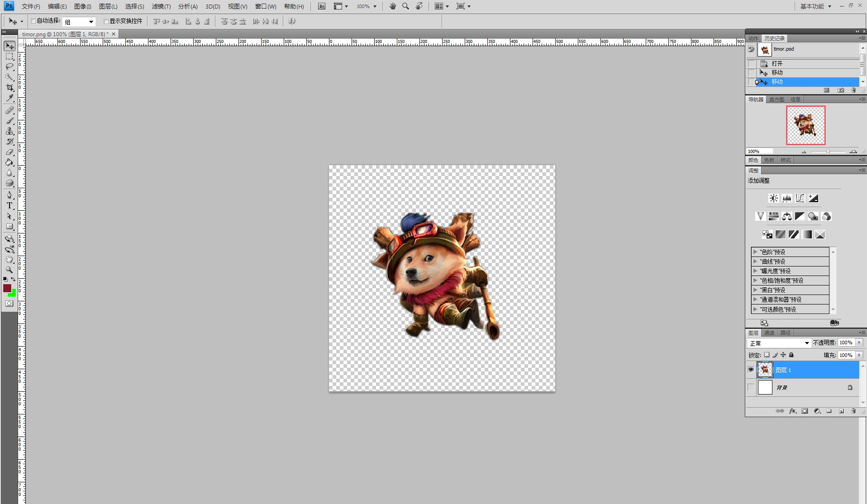Select the Paint Bucket tool
Viewport: 867px width, 504px height.
[x=10, y=162]
